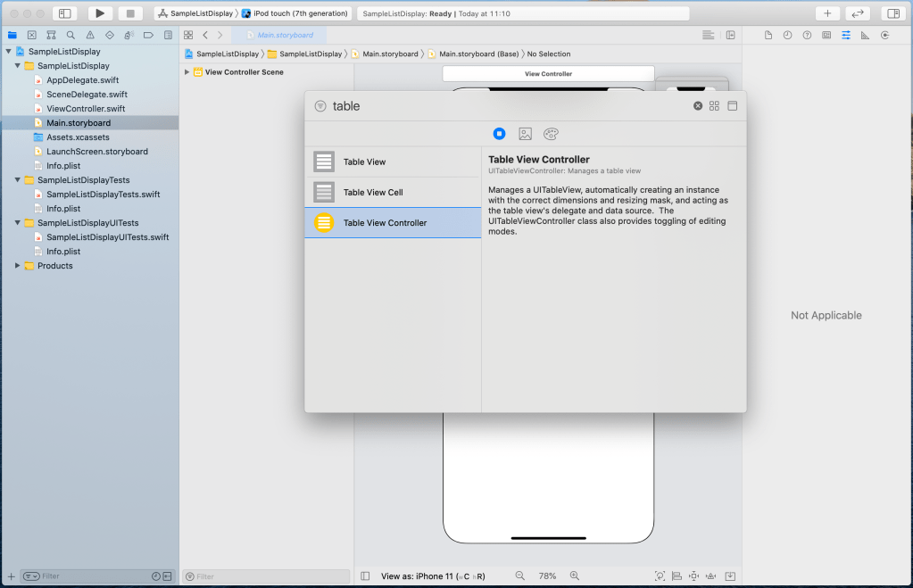Expand the View Controller Scene outline

pos(187,72)
